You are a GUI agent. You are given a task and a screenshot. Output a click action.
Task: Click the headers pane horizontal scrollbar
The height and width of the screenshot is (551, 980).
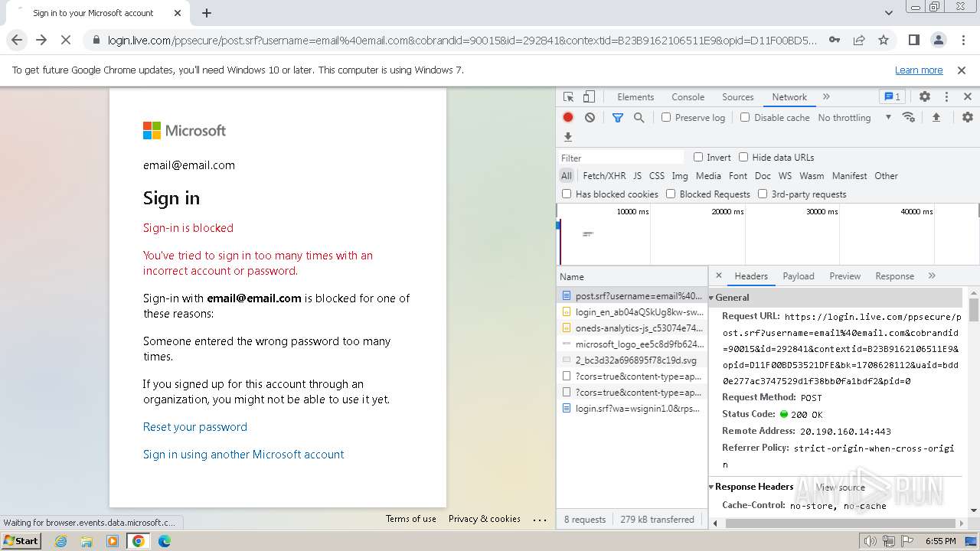click(x=839, y=523)
